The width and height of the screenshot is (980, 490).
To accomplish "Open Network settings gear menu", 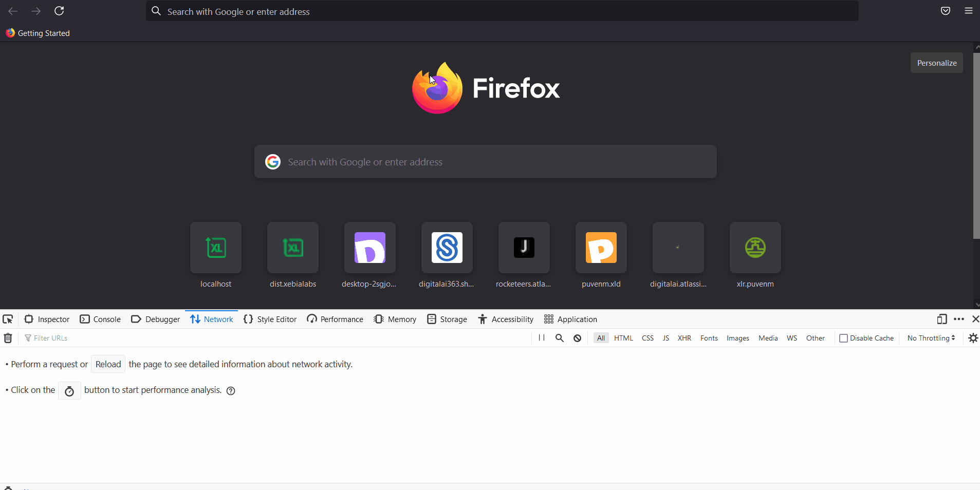I will tap(973, 338).
